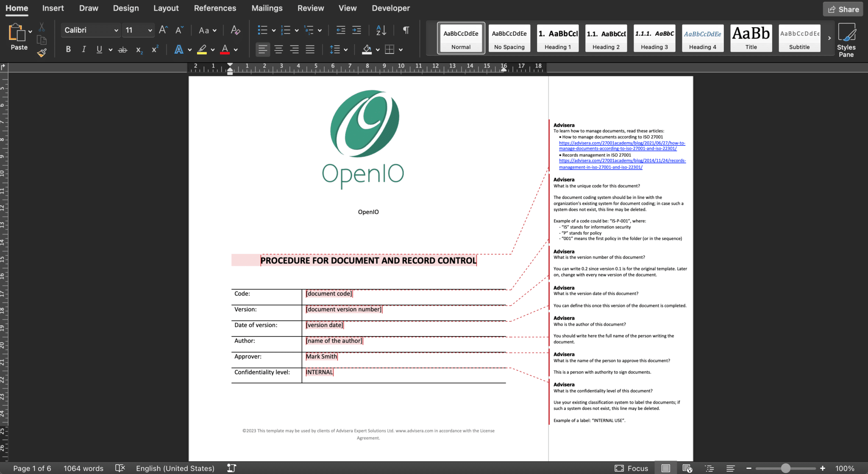
Task: Toggle Italic formatting
Action: click(83, 50)
